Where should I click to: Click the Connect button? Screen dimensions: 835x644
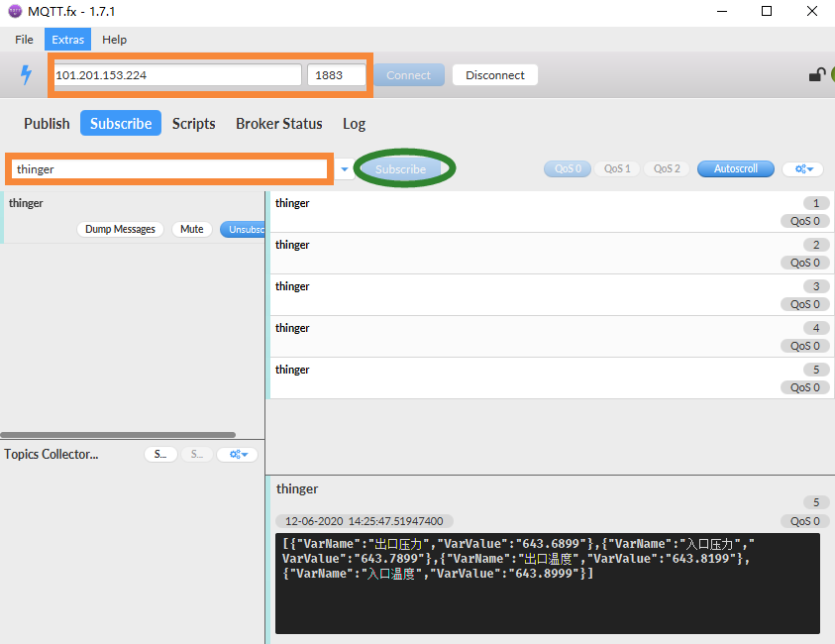click(408, 75)
